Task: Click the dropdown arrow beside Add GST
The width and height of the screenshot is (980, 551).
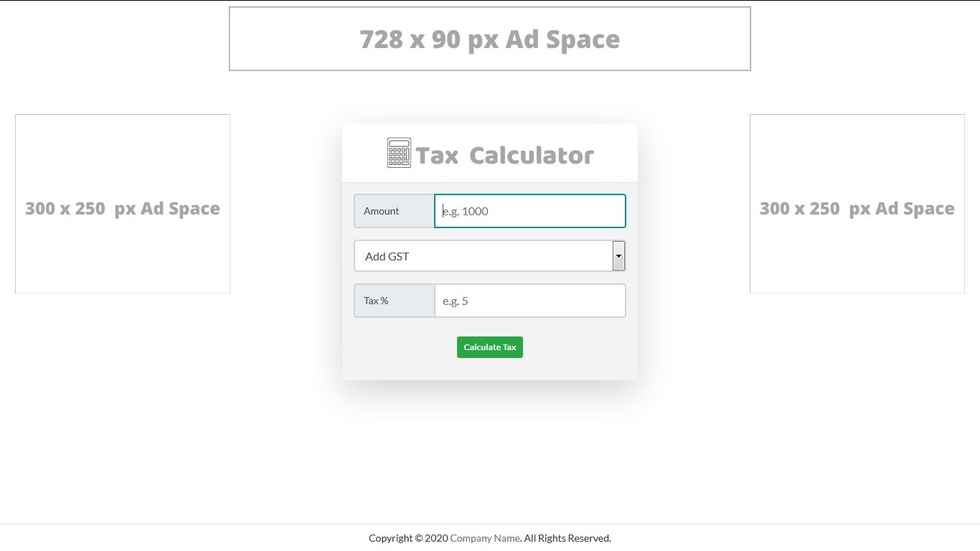Action: [618, 255]
